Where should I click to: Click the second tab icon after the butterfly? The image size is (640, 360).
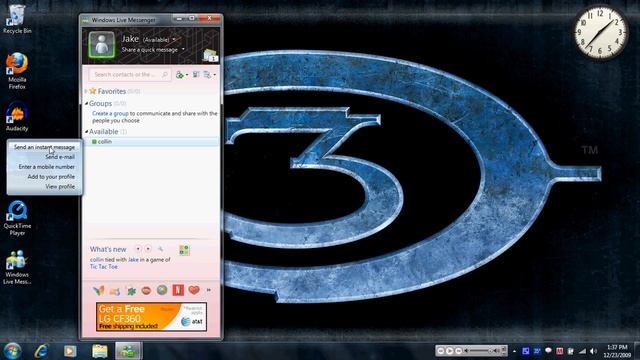pyautogui.click(x=115, y=291)
